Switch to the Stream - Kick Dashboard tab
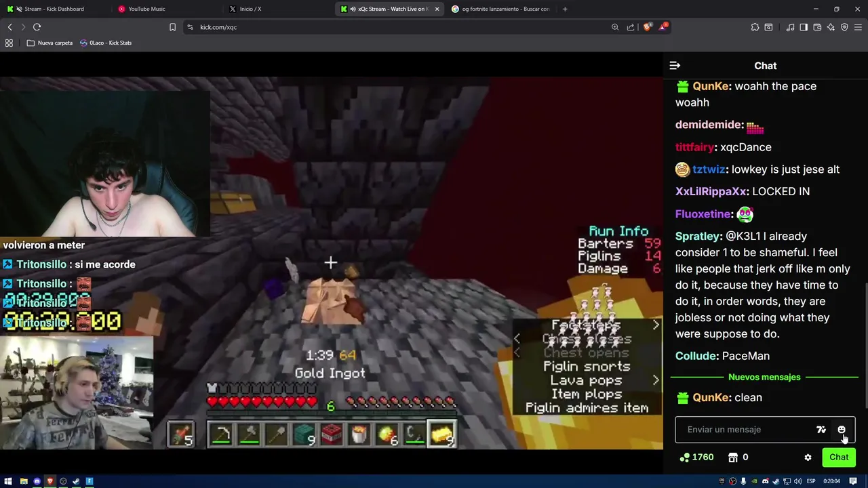868x488 pixels. click(54, 9)
